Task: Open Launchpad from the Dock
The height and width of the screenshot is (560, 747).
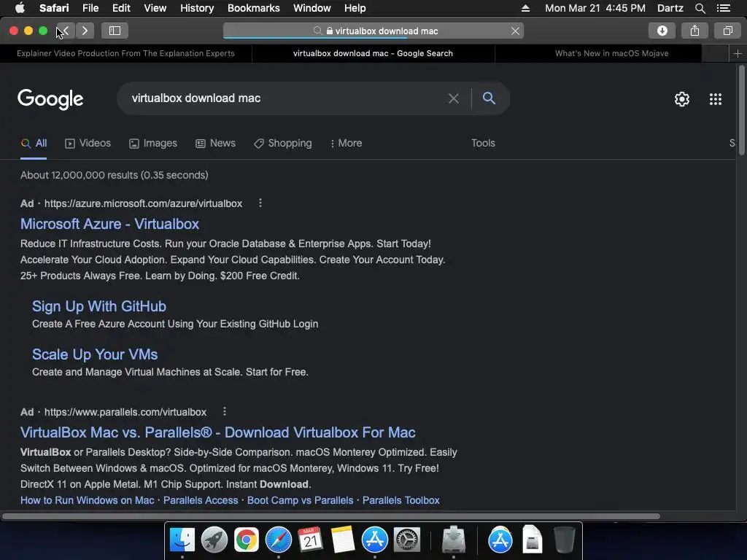Action: tap(214, 540)
